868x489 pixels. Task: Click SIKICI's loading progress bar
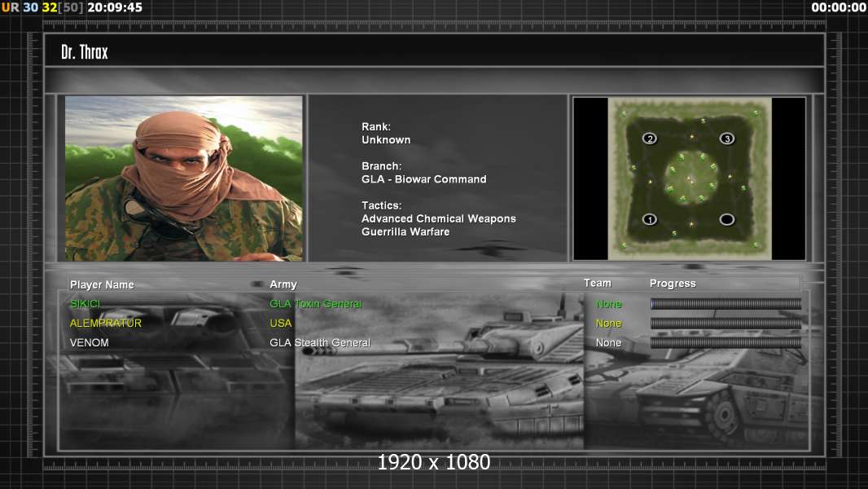(726, 303)
